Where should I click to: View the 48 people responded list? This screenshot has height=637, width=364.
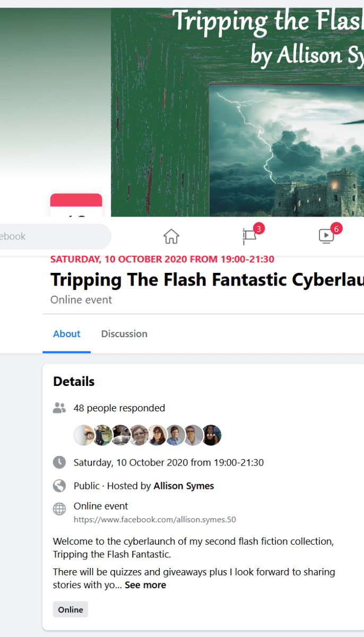[119, 408]
